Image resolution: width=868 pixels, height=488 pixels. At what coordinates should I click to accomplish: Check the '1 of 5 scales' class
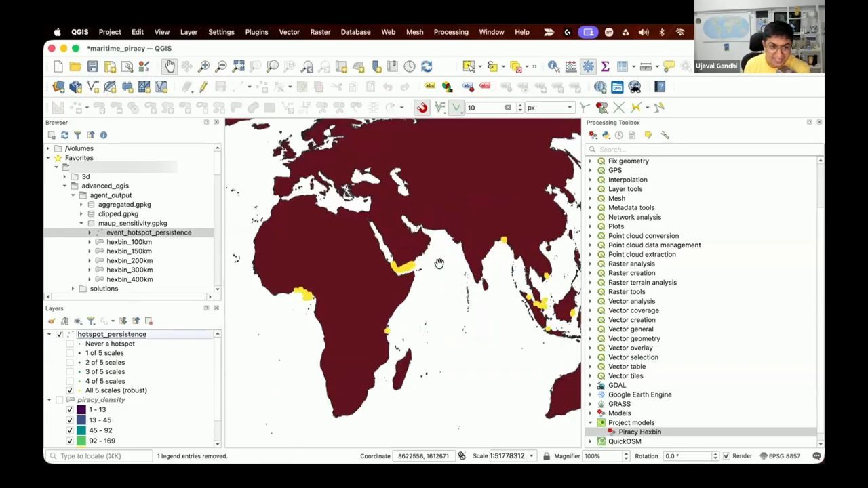click(x=70, y=353)
